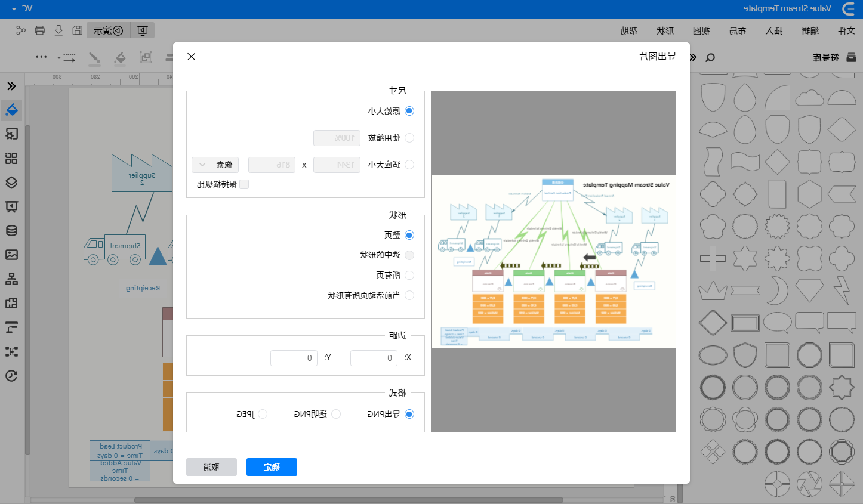
Task: Select the 导出PNG format radio
Action: [x=409, y=414]
